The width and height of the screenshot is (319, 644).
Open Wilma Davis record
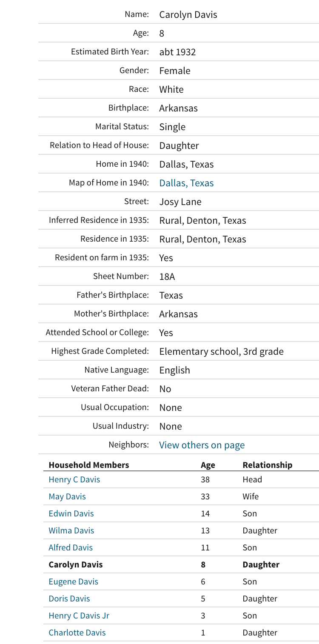tap(71, 530)
